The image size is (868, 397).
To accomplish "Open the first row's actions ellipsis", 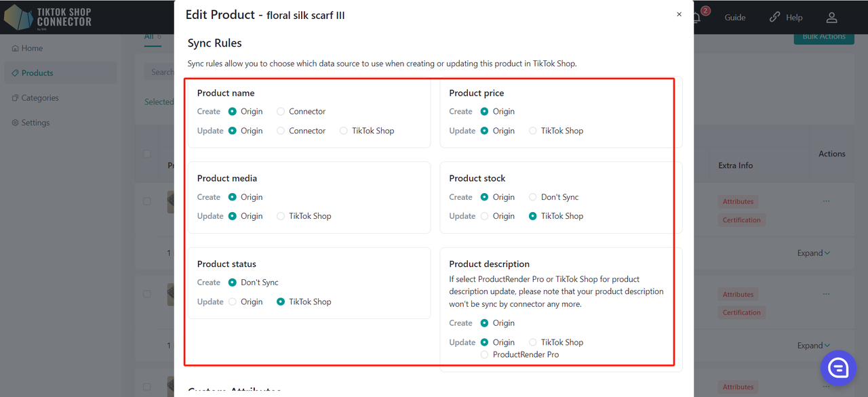I will tap(826, 201).
